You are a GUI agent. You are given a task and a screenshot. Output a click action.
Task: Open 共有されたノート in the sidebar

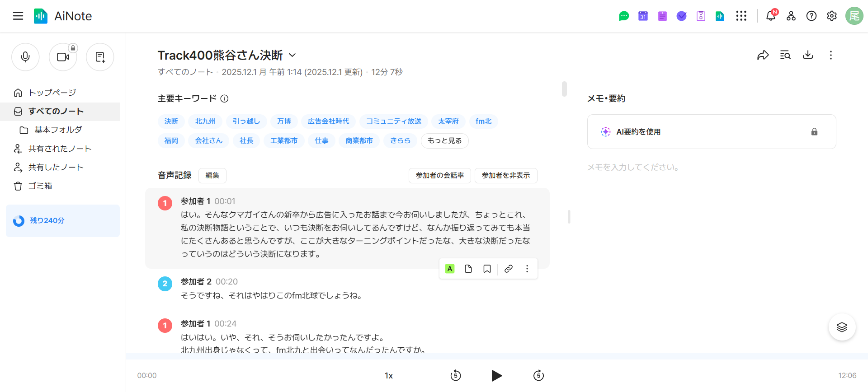pyautogui.click(x=60, y=149)
